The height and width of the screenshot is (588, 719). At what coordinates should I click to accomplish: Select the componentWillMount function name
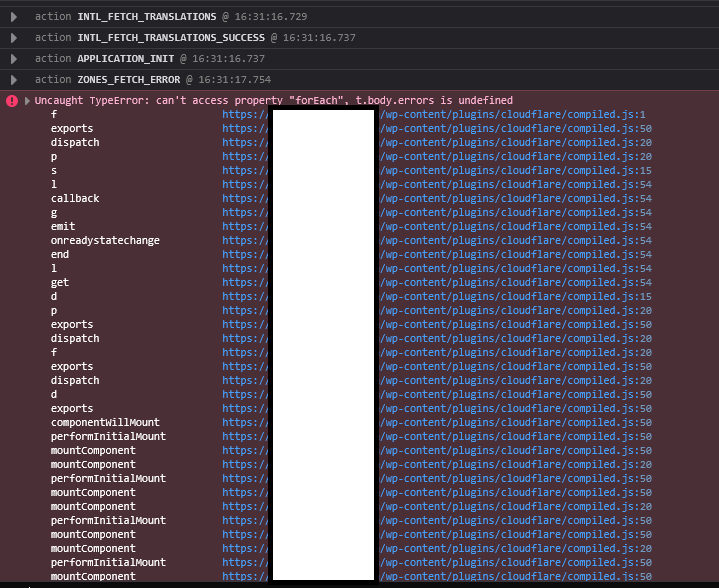(x=105, y=422)
